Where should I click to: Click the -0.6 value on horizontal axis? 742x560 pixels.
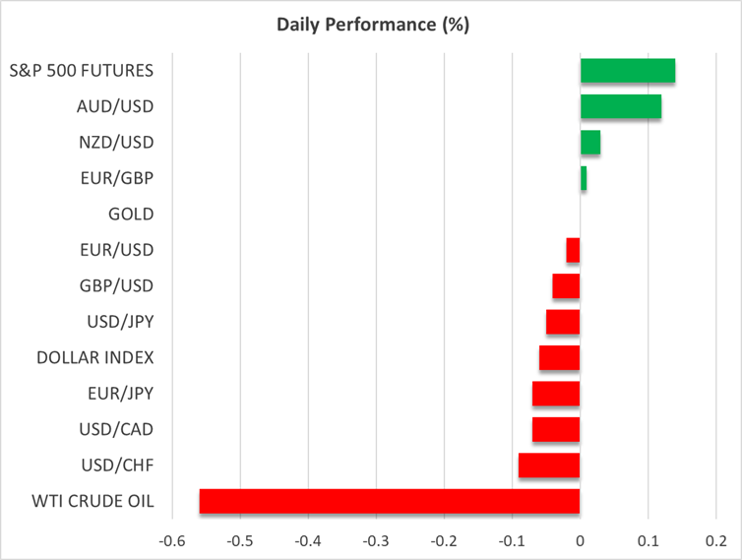click(x=172, y=539)
